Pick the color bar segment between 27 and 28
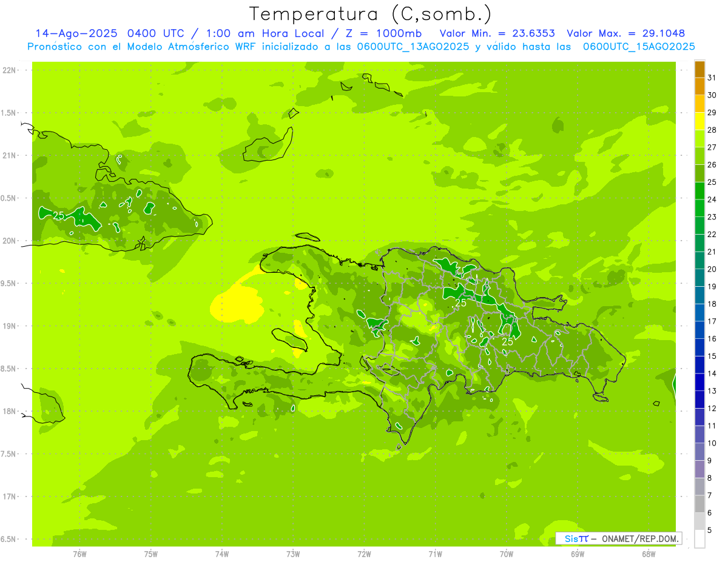This screenshot has width=728, height=562. [x=699, y=139]
